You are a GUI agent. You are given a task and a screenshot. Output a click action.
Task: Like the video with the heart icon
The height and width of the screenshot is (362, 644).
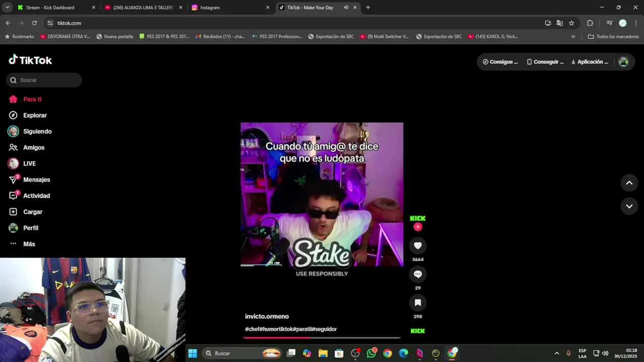coord(418,245)
